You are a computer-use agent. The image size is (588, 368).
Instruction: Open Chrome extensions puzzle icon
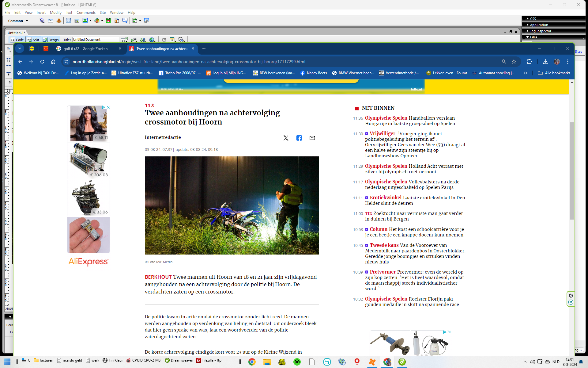529,62
